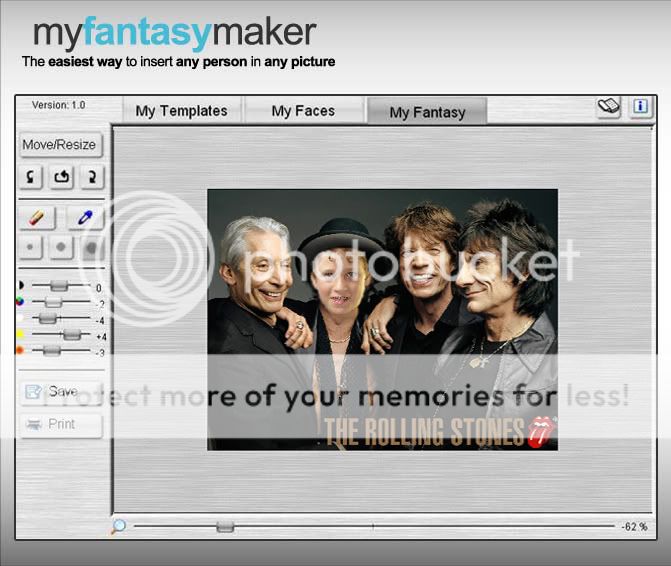
Task: Open the My Templates tab
Action: (182, 111)
